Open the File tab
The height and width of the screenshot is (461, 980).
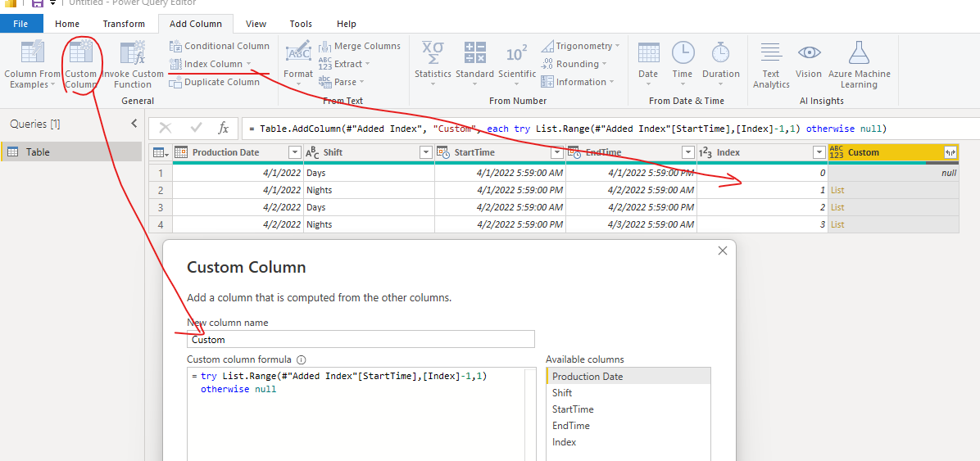(x=20, y=24)
